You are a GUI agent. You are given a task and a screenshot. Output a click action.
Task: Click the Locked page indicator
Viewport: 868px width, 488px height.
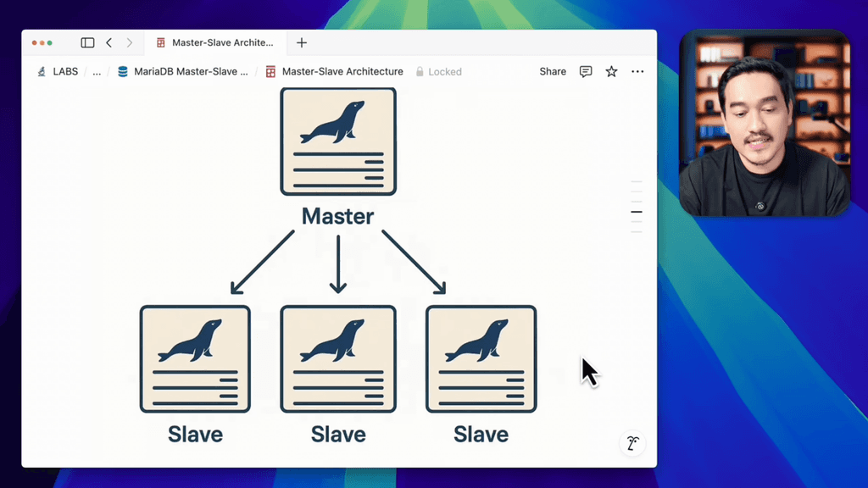pyautogui.click(x=438, y=71)
